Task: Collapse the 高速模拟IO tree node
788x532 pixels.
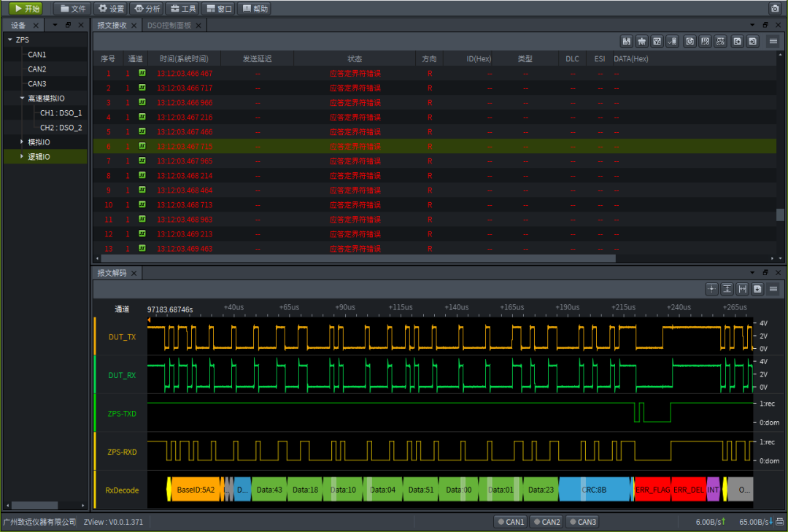Action: pos(22,98)
